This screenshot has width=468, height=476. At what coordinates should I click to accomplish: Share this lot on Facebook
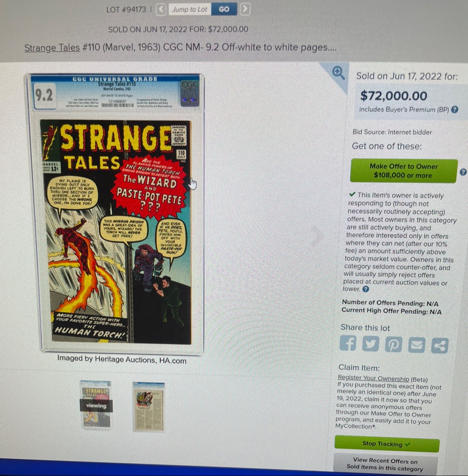pos(348,343)
